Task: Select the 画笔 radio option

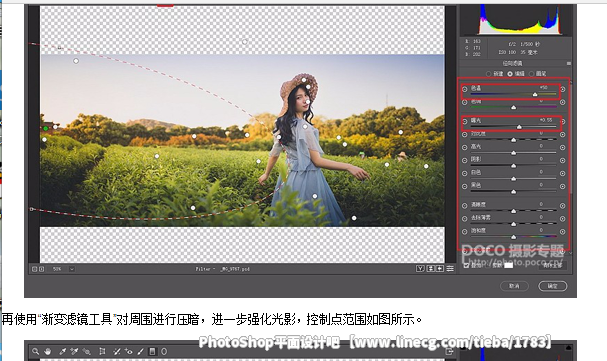Action: [x=532, y=74]
